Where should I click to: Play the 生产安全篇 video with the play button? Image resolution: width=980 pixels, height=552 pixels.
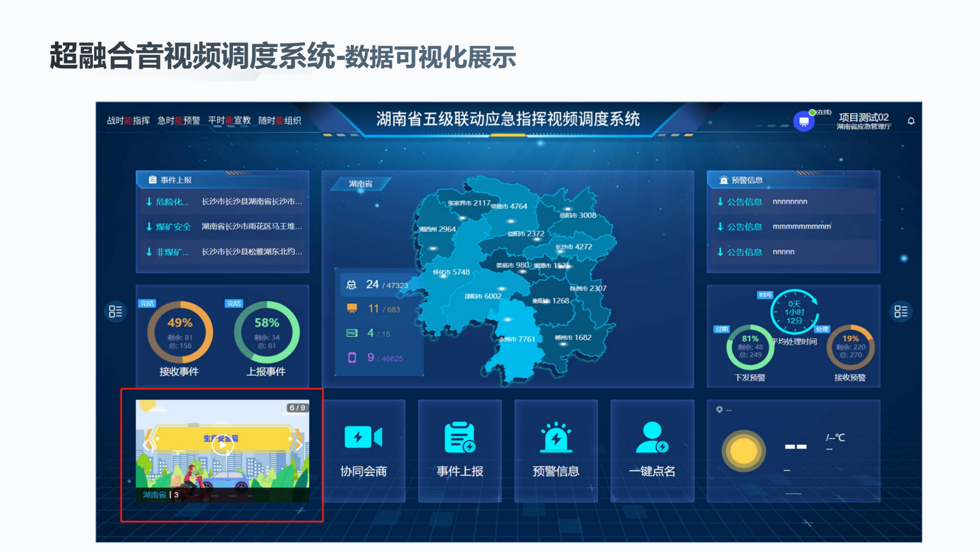point(222,445)
